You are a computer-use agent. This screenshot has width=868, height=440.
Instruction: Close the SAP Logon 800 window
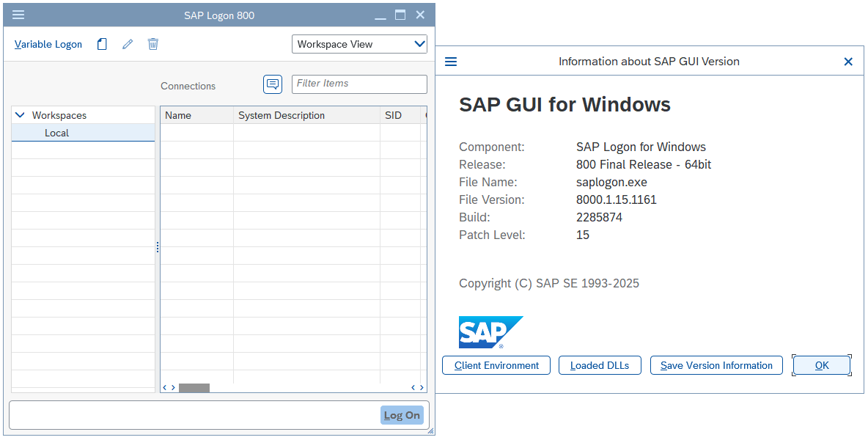coord(420,15)
